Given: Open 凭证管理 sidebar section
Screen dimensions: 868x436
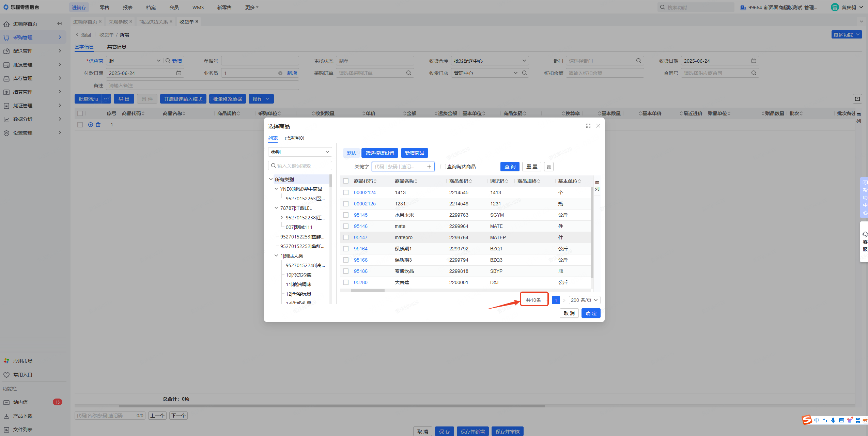Looking at the screenshot, I should click(x=33, y=105).
